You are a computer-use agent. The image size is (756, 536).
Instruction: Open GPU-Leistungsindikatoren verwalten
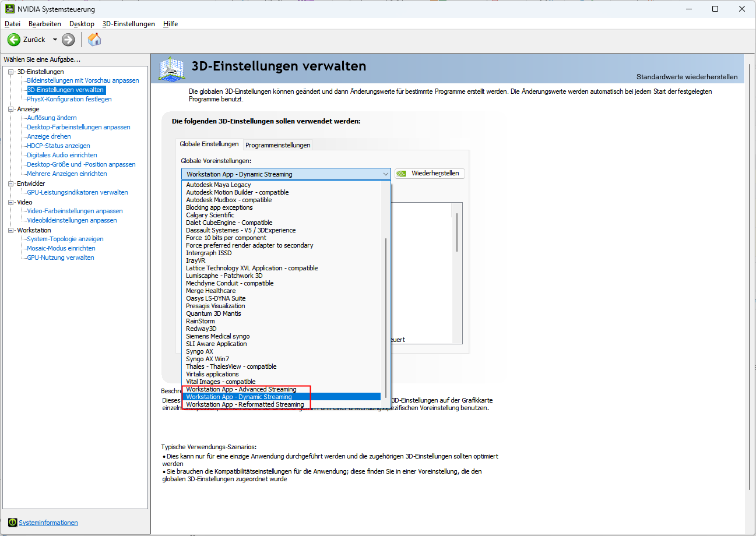(78, 192)
